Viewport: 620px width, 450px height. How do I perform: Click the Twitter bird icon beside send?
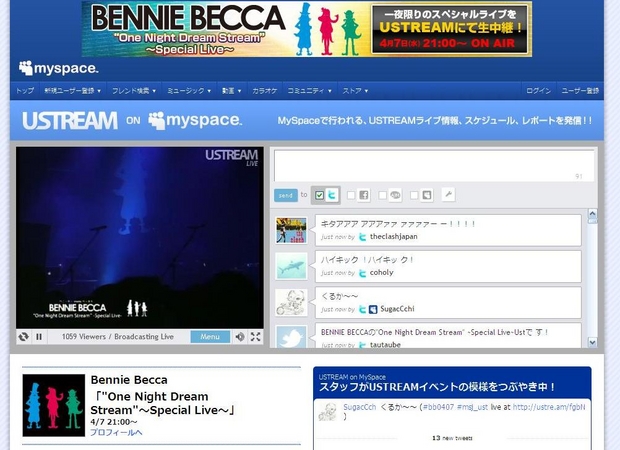(333, 195)
